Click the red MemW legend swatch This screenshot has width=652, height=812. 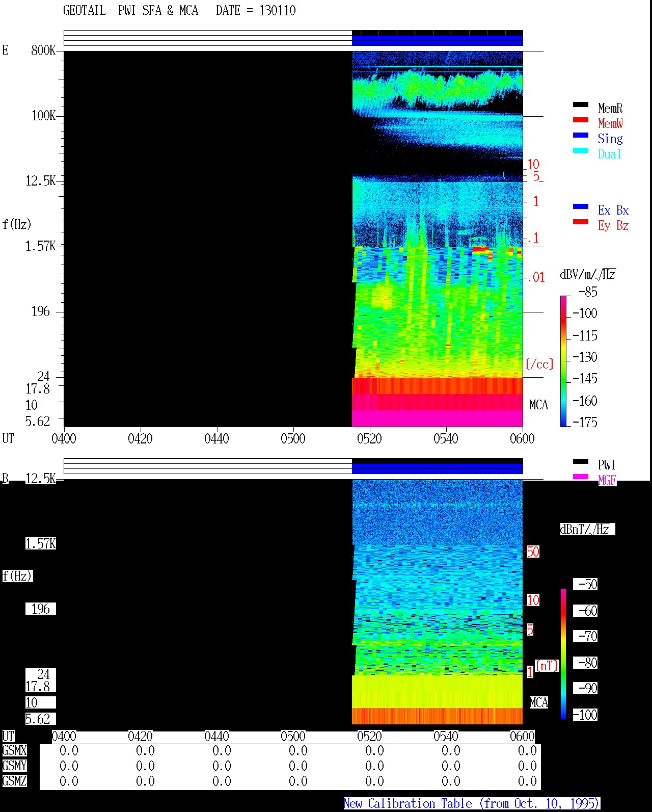(581, 120)
